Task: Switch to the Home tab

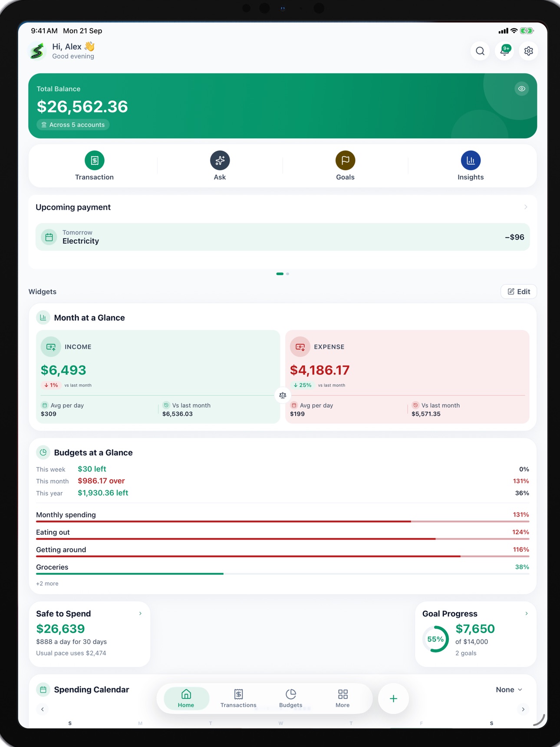Action: [x=186, y=698]
